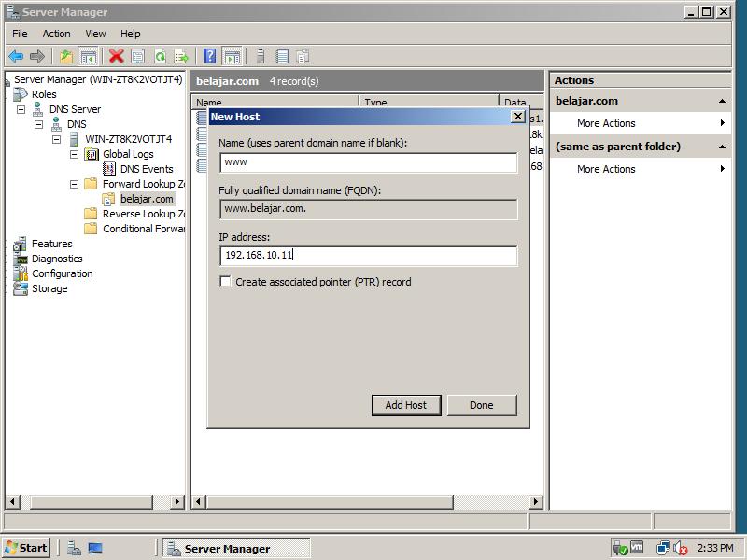Click the Data column header
The width and height of the screenshot is (747, 560).
point(522,102)
